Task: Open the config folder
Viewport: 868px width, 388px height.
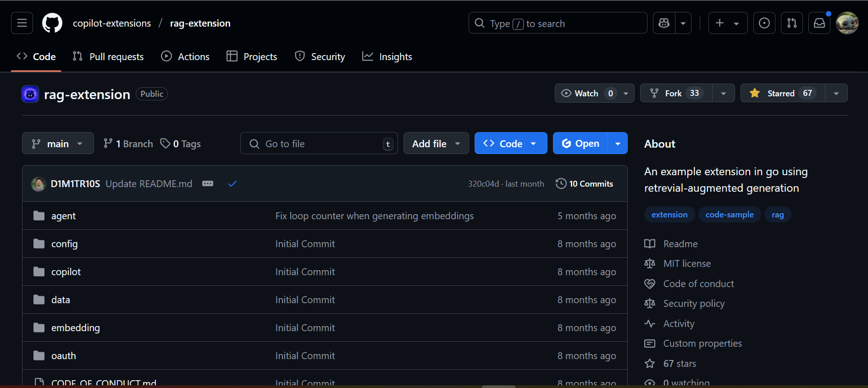Action: pos(64,244)
